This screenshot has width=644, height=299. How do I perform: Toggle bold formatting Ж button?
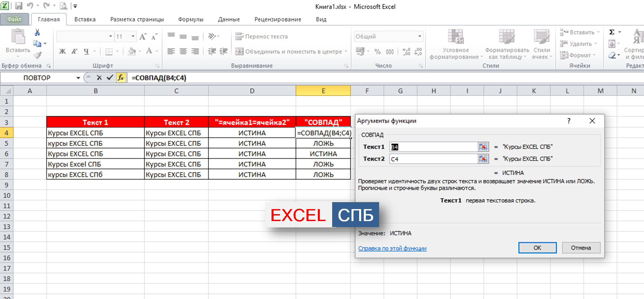pyautogui.click(x=62, y=51)
